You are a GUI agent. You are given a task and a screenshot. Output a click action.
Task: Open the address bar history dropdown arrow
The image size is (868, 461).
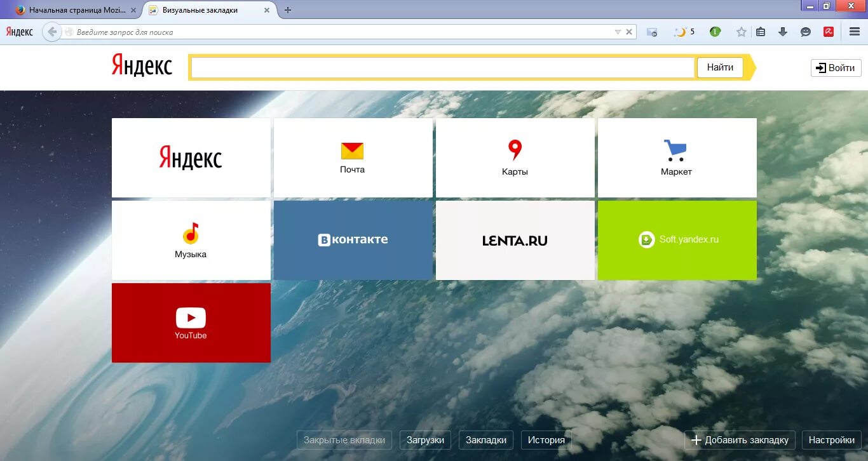pos(618,32)
